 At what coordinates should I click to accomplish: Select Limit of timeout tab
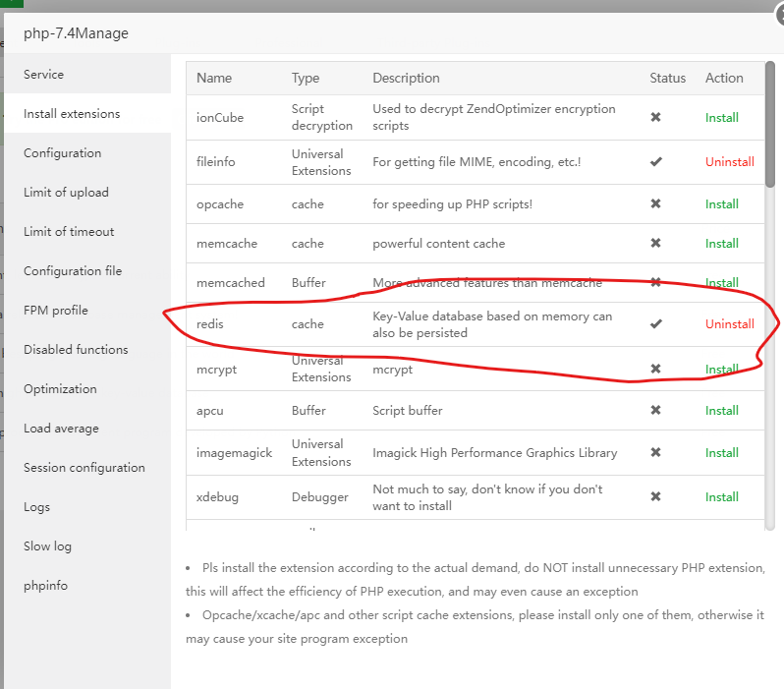69,232
